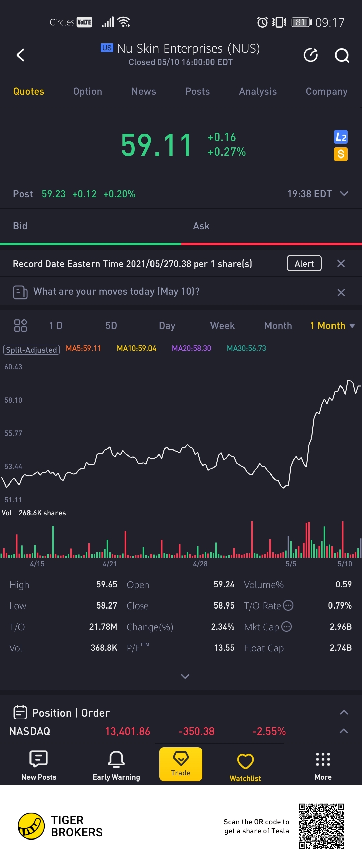Tap the MA5:59.11 indicator label
This screenshot has height=868, width=362.
click(83, 348)
